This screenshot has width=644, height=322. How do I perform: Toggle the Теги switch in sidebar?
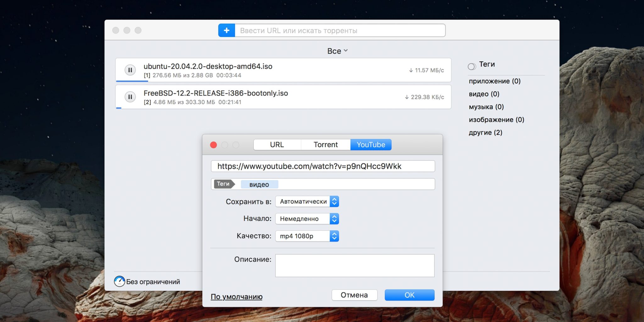tap(472, 66)
